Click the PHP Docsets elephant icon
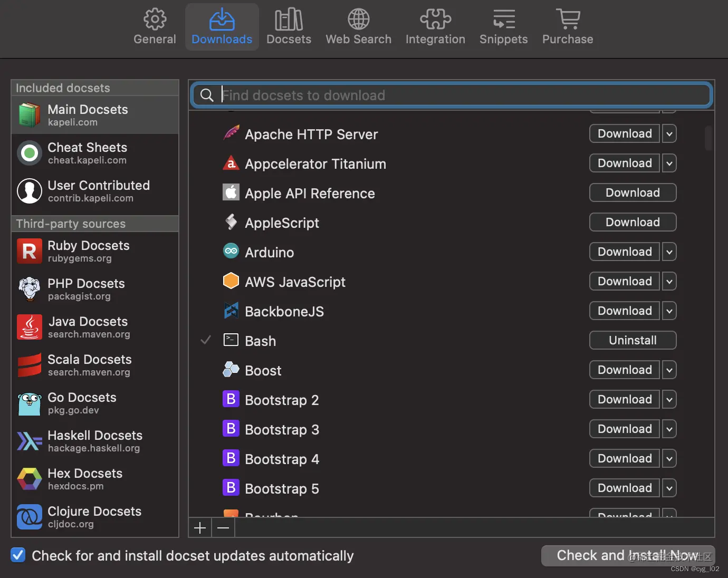 [30, 289]
